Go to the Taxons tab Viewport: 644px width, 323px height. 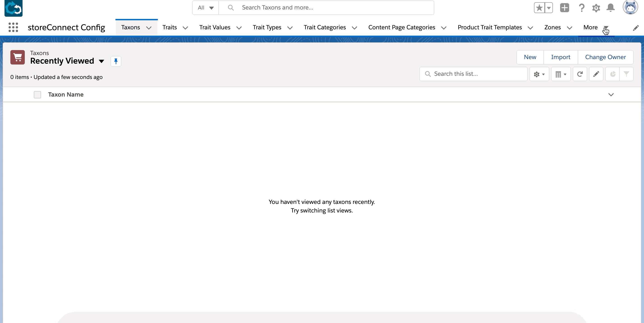pos(131,28)
